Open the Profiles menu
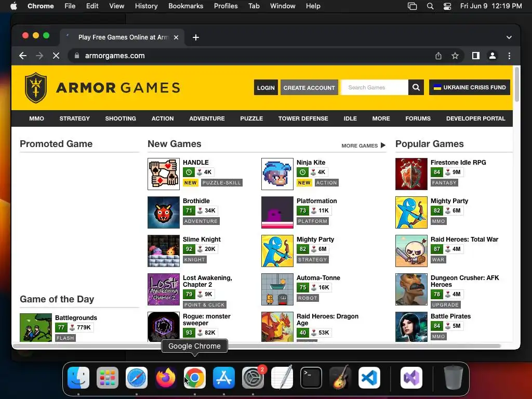The image size is (532, 399). point(225,6)
